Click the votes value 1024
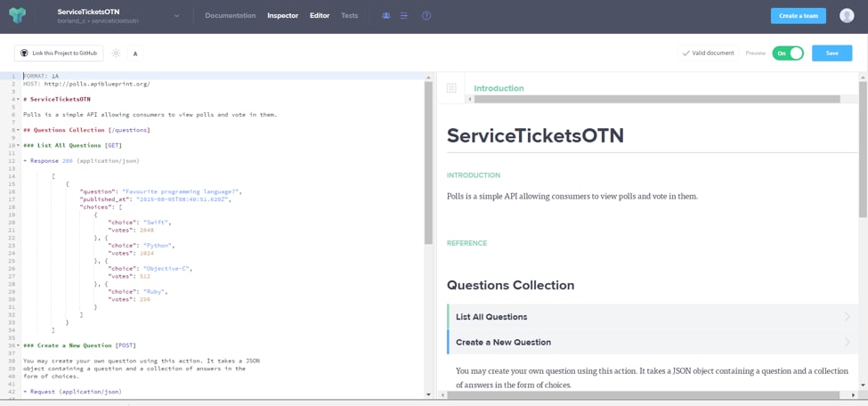The height and width of the screenshot is (406, 868). coord(146,253)
